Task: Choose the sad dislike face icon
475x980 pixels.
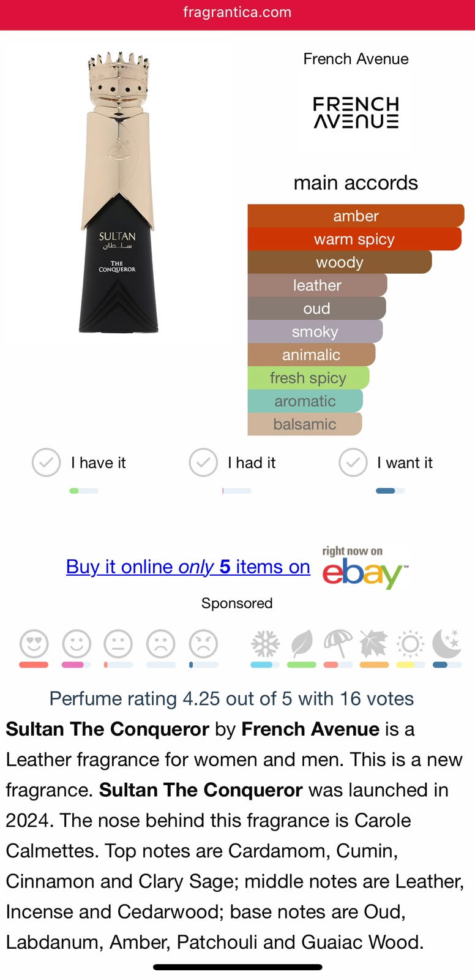Action: 161,644
